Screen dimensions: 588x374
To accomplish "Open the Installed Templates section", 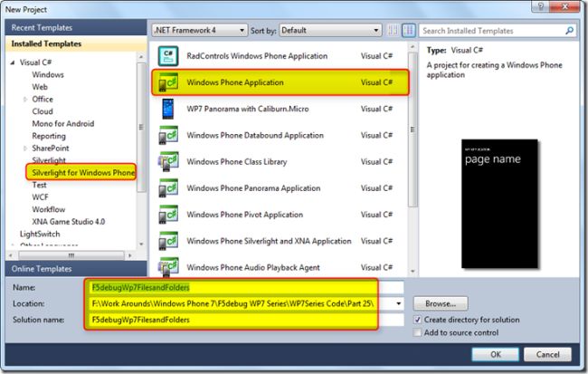I will pos(76,43).
